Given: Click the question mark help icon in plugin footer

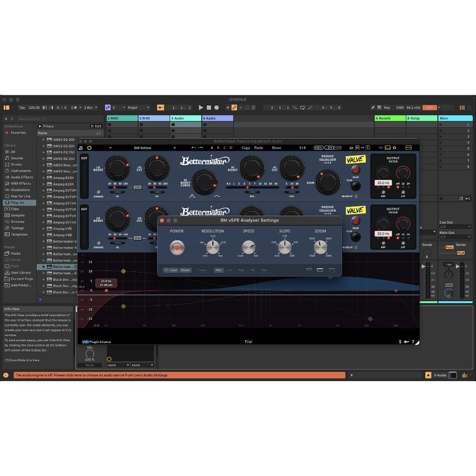Looking at the screenshot, I should (413, 342).
